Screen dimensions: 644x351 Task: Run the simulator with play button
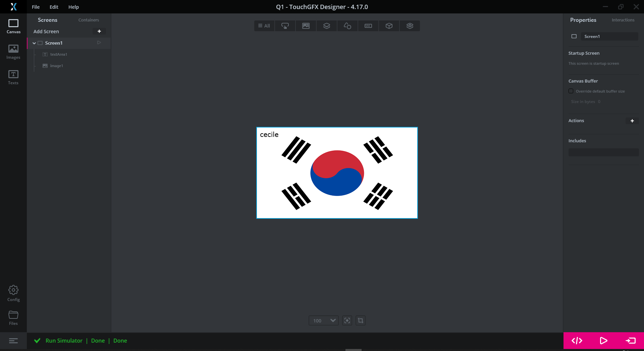point(603,341)
